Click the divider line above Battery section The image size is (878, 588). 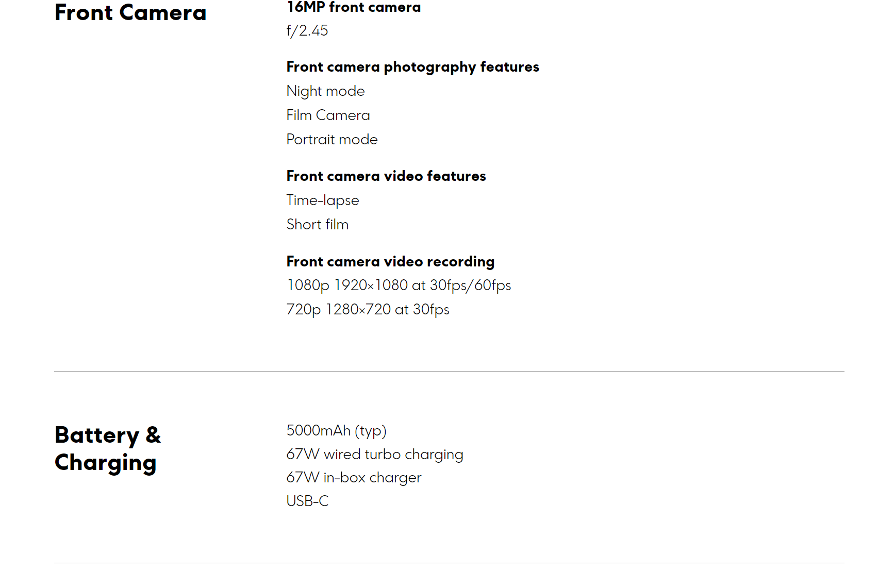pyautogui.click(x=449, y=372)
